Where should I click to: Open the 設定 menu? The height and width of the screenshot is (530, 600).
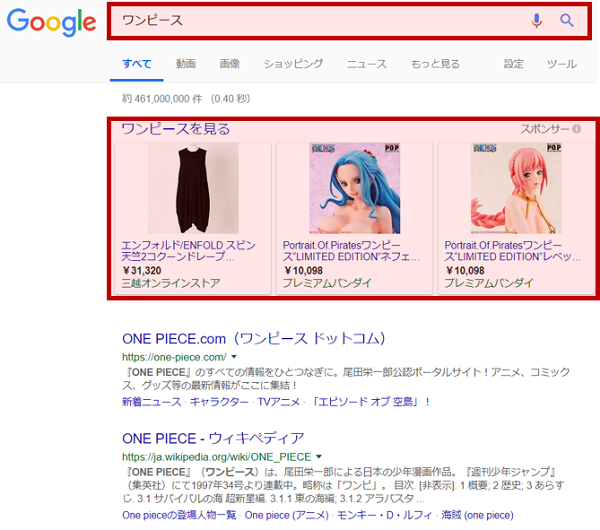pos(514,64)
